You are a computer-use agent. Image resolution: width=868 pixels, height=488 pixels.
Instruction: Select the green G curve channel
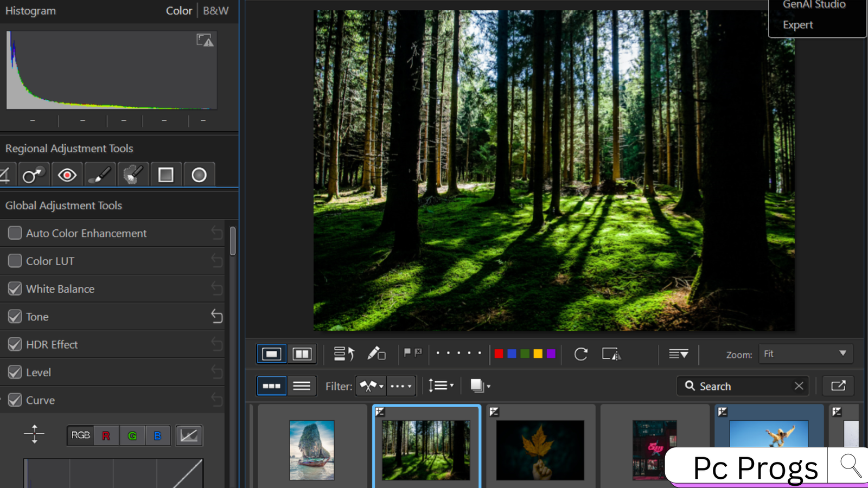pyautogui.click(x=132, y=435)
